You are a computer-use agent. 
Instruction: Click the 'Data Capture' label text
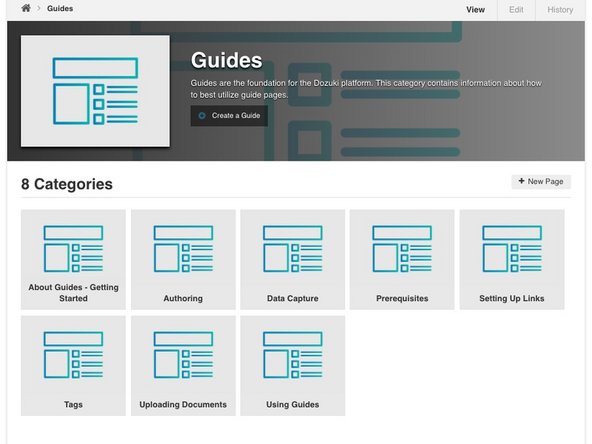pos(293,298)
